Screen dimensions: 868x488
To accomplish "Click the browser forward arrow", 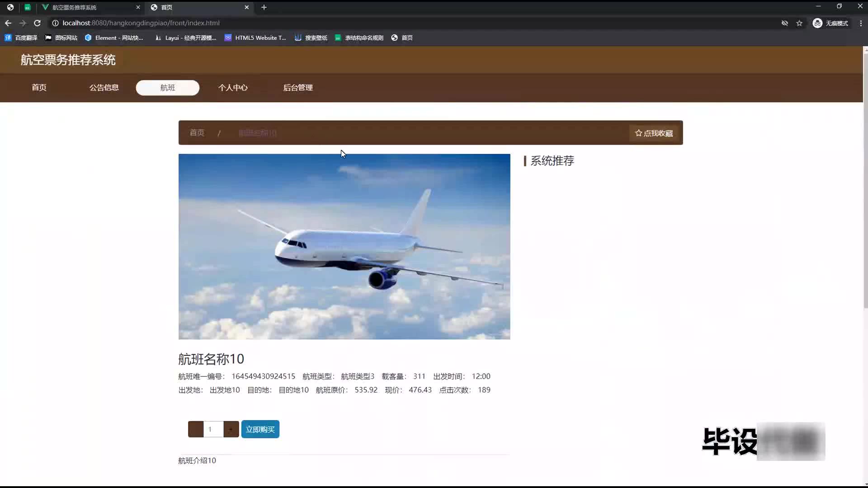I will [23, 23].
